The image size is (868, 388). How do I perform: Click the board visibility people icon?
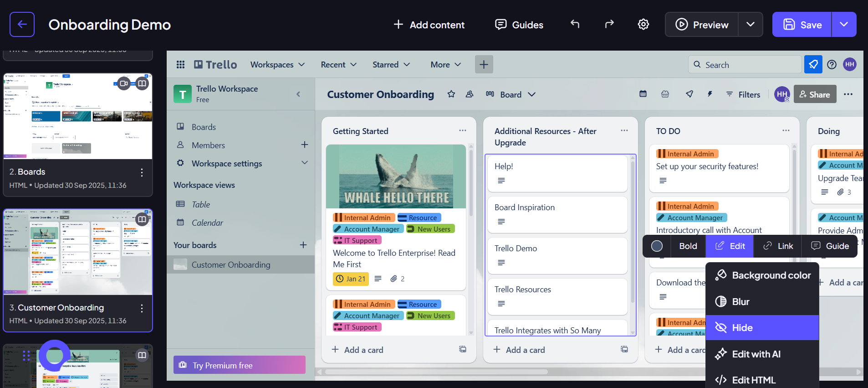tap(470, 94)
